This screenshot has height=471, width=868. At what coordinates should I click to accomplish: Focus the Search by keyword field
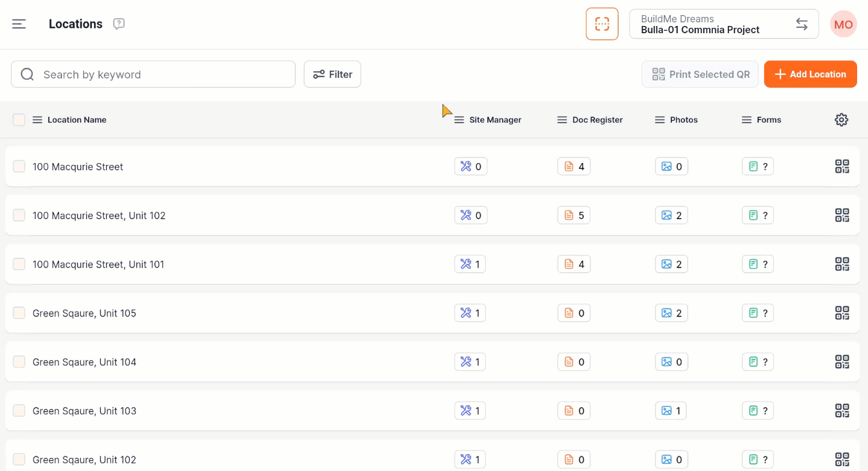click(x=153, y=74)
